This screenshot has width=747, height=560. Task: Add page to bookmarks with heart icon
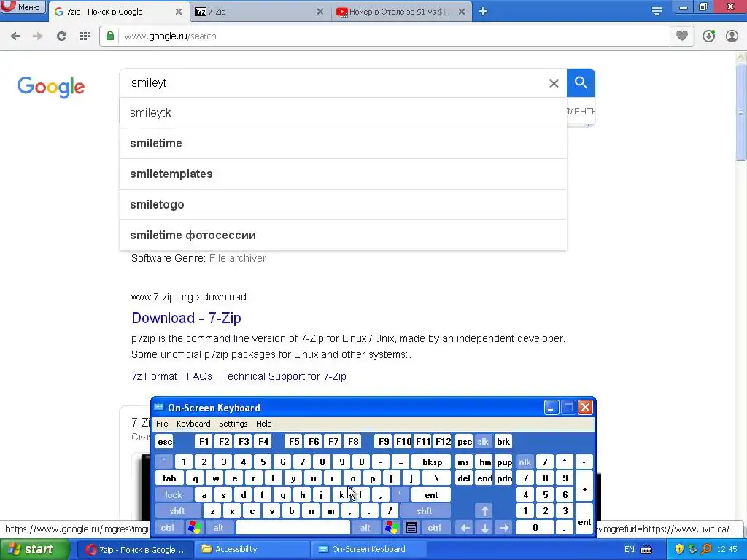(682, 36)
